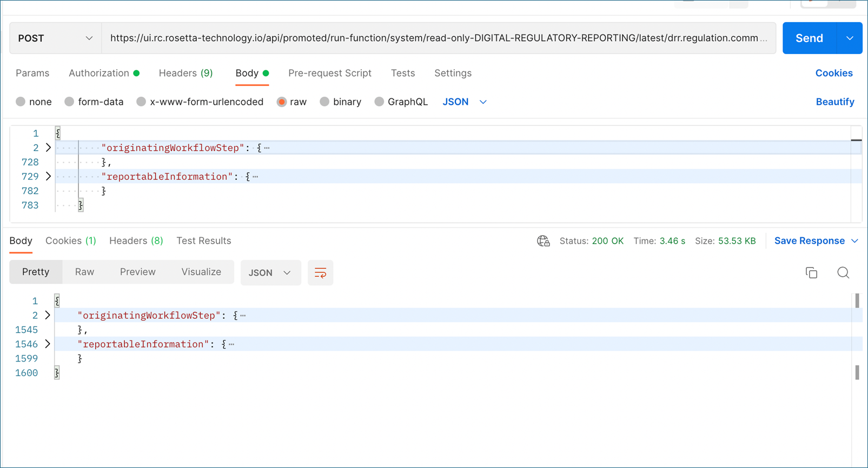Image resolution: width=868 pixels, height=468 pixels.
Task: Copy the response body with the copy icon
Action: tap(811, 273)
